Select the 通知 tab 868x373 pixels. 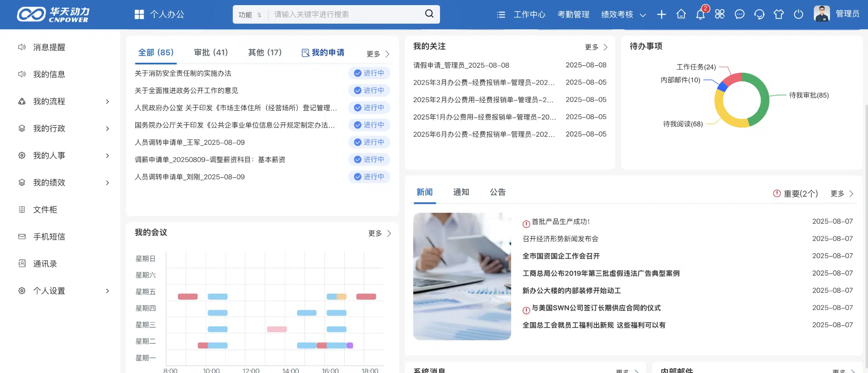pos(461,192)
